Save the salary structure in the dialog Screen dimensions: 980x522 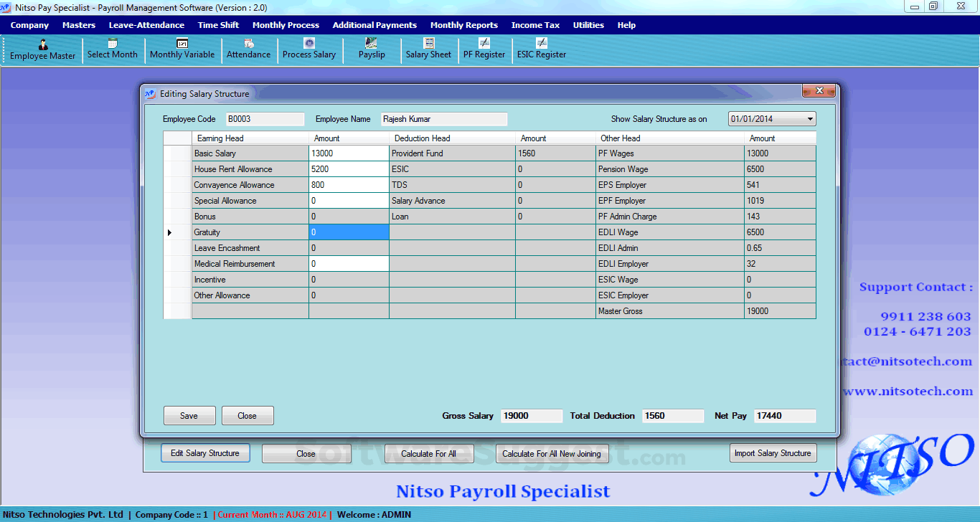tap(189, 416)
